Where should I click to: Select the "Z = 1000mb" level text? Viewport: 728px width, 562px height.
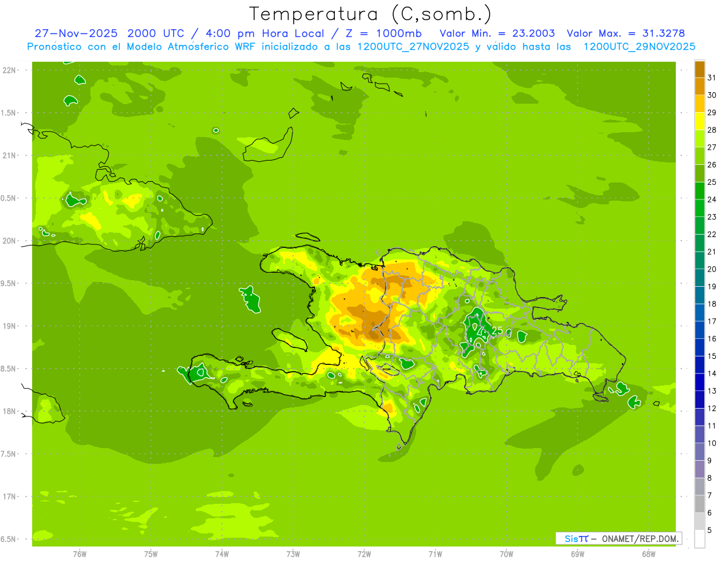pyautogui.click(x=383, y=33)
